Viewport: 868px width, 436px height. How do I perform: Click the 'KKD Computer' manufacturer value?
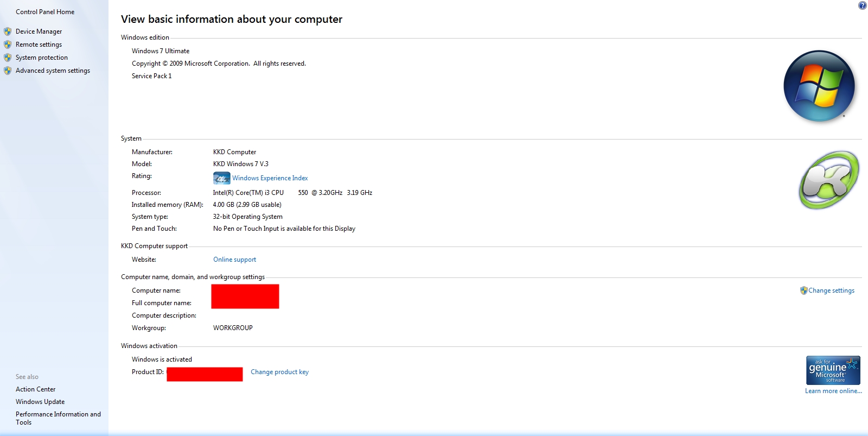(x=234, y=152)
